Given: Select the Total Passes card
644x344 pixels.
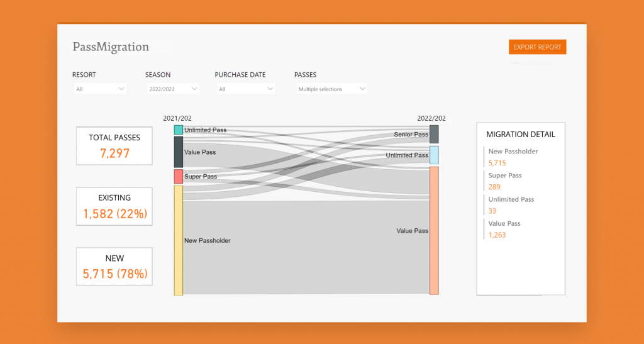Looking at the screenshot, I should tap(114, 146).
